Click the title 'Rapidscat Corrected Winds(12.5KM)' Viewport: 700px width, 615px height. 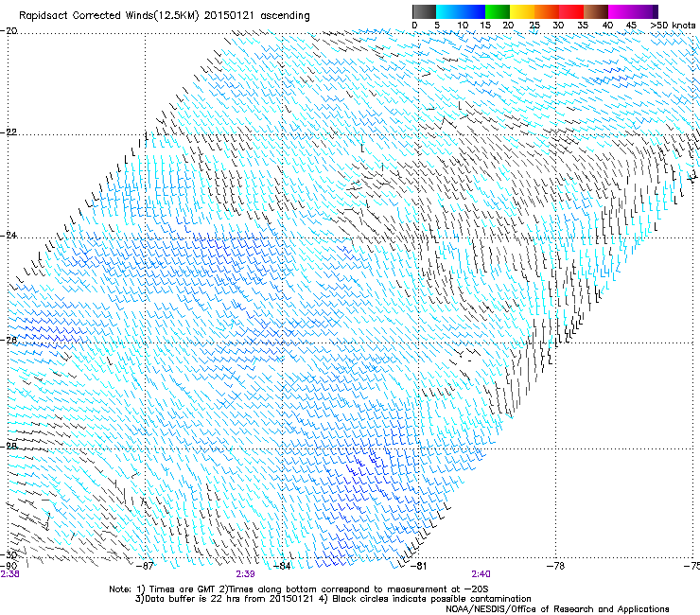110,16
